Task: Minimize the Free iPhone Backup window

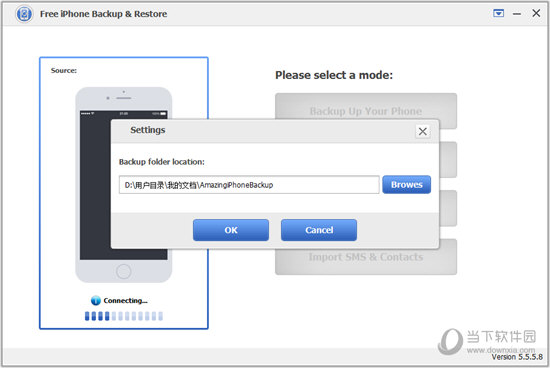Action: pyautogui.click(x=517, y=14)
